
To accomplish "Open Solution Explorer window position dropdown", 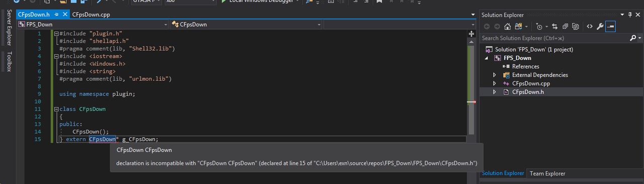I will click(x=622, y=15).
